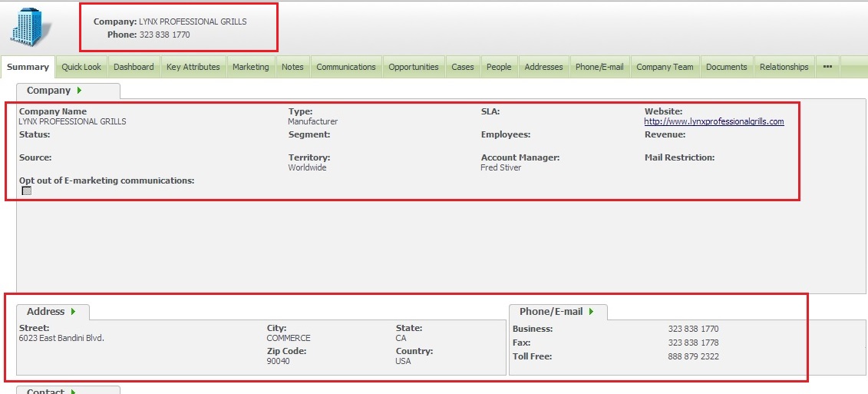Click account manager Fred Stiver
The width and height of the screenshot is (868, 394).
[501, 167]
